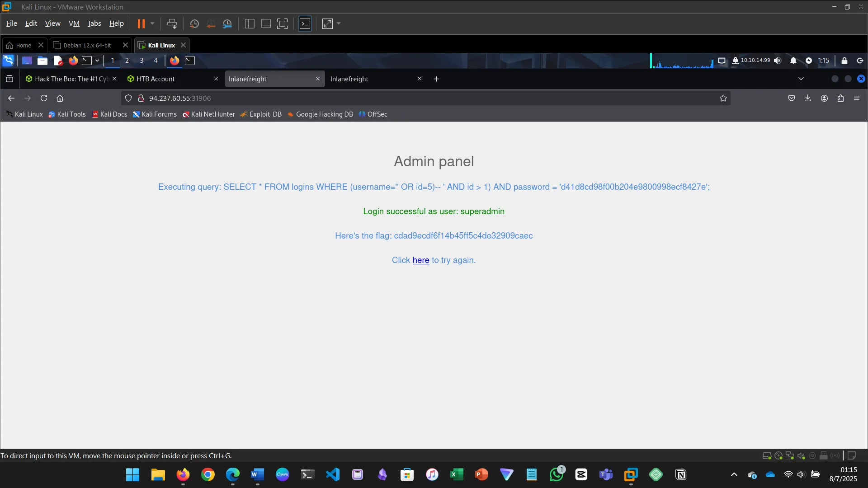This screenshot has height=488, width=868.
Task: Open Firefox extensions puzzle icon
Action: (840, 98)
